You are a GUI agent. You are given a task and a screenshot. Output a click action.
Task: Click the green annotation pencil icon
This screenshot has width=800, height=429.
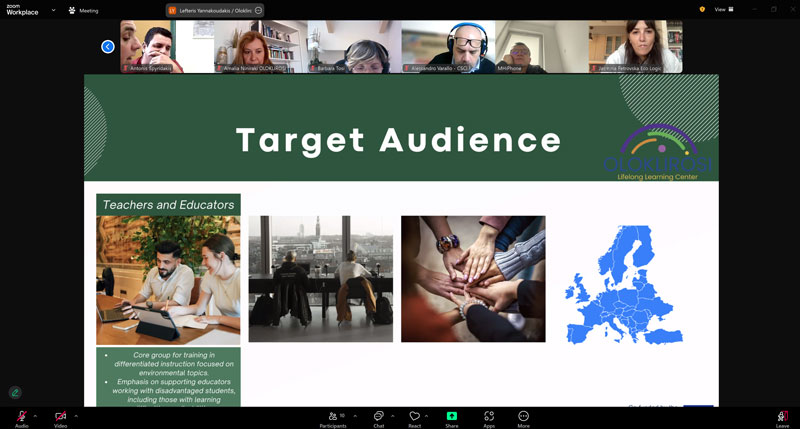pyautogui.click(x=15, y=393)
